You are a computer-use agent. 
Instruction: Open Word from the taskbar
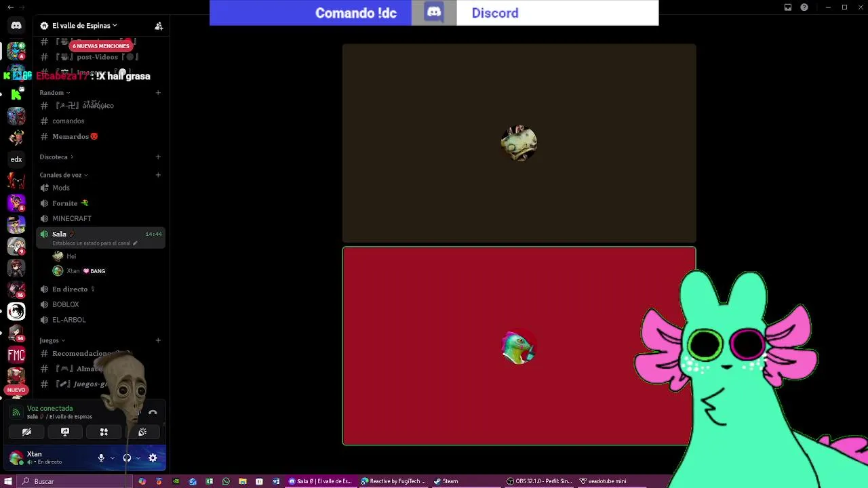[276, 481]
